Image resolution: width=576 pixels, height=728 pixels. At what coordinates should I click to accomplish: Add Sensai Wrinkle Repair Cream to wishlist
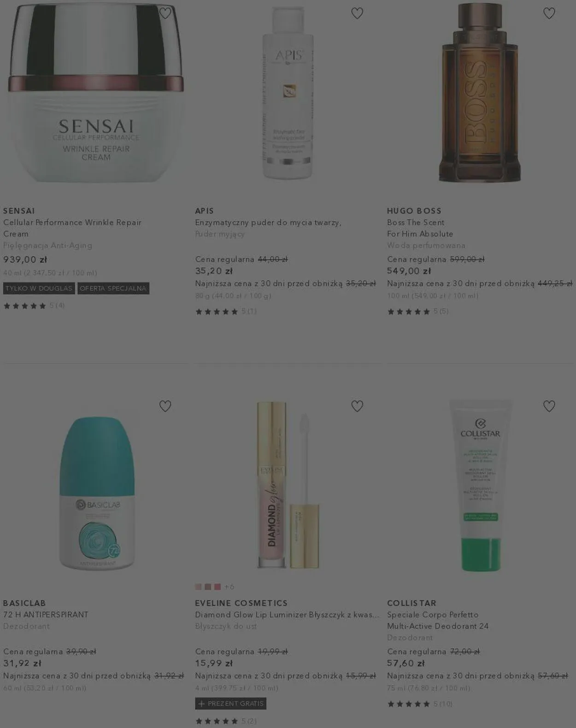point(165,13)
